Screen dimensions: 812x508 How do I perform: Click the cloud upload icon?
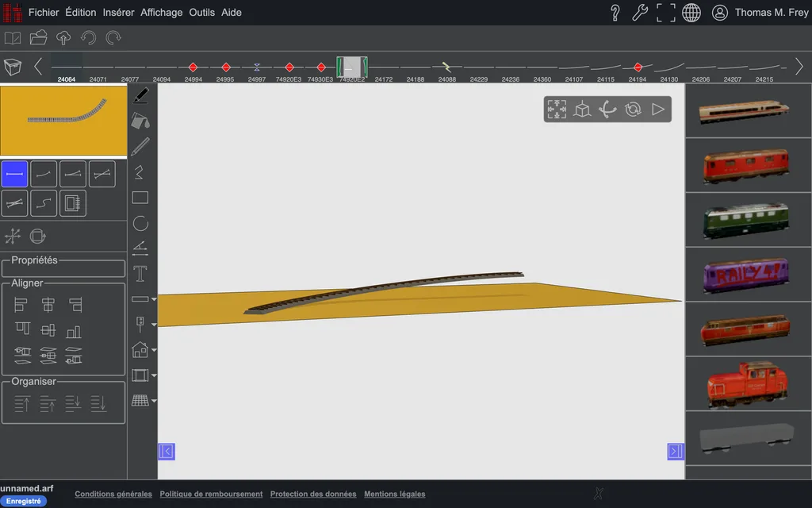(63, 38)
